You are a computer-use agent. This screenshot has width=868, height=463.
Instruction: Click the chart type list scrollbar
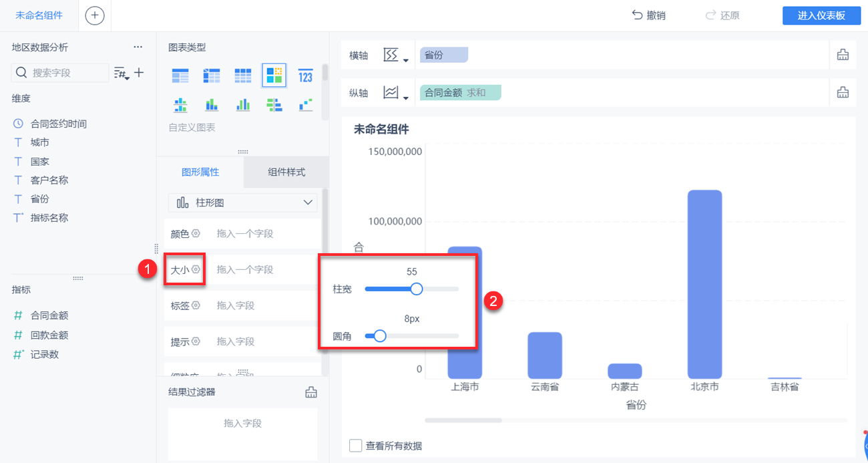pyautogui.click(x=325, y=72)
